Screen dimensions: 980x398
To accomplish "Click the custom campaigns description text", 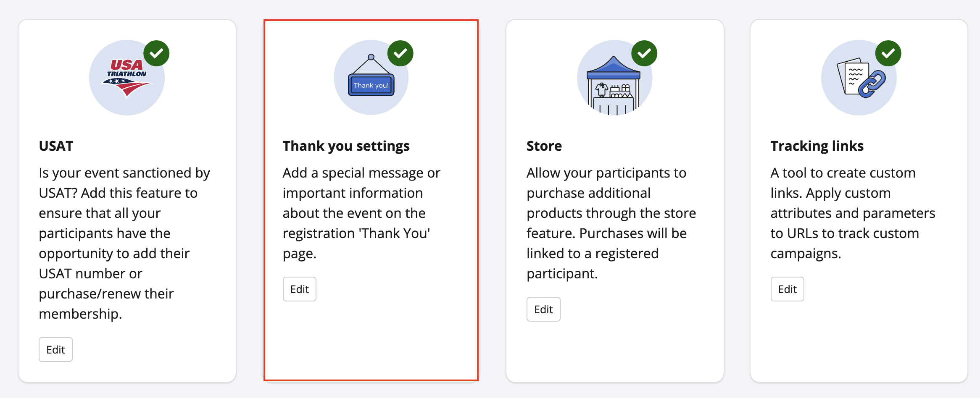I will click(853, 213).
